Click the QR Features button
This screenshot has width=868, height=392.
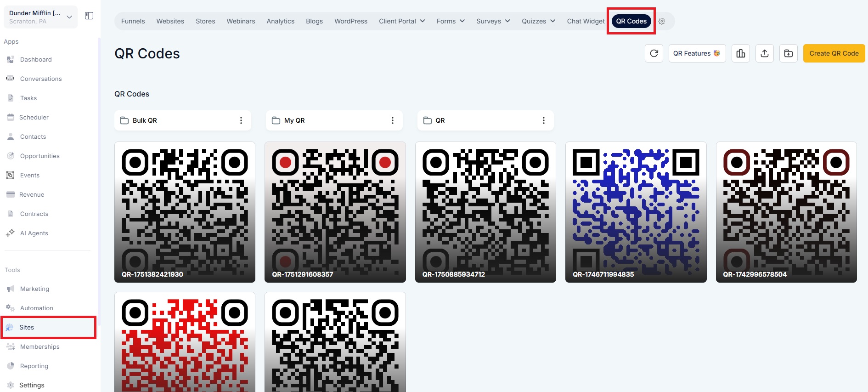click(697, 53)
